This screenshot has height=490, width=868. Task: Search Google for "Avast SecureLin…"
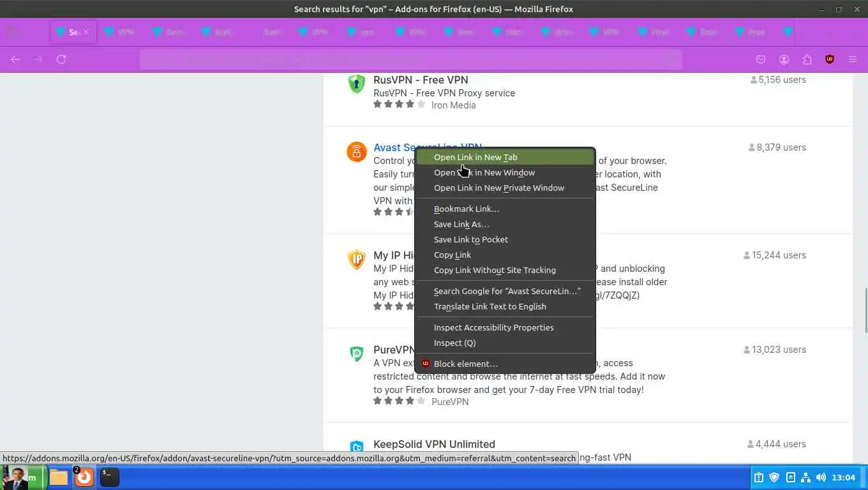505,291
